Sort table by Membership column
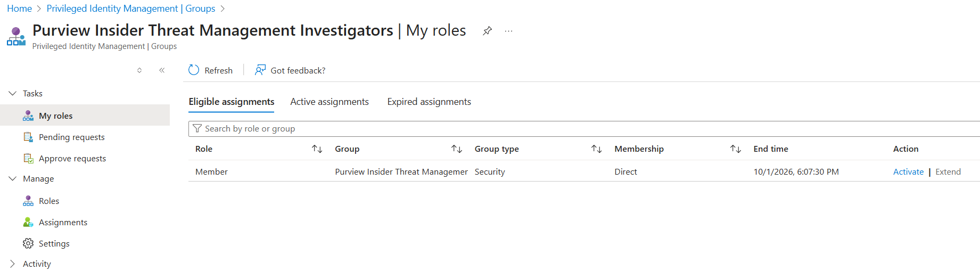 click(735, 149)
